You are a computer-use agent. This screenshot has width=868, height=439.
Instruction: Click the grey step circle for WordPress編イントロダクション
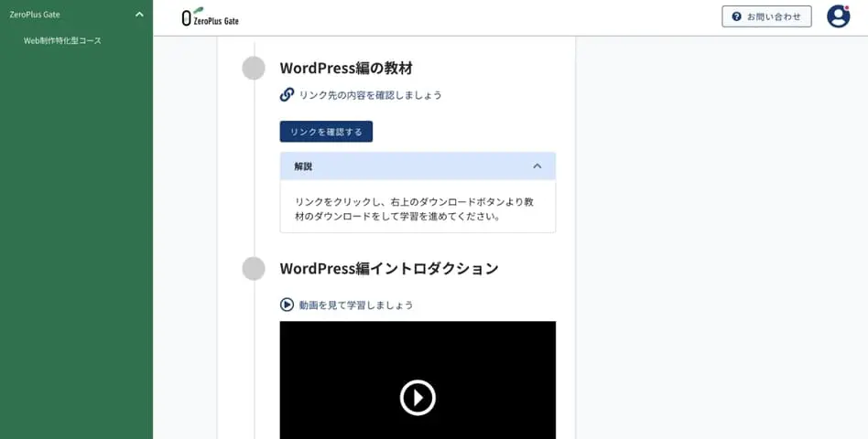(254, 269)
